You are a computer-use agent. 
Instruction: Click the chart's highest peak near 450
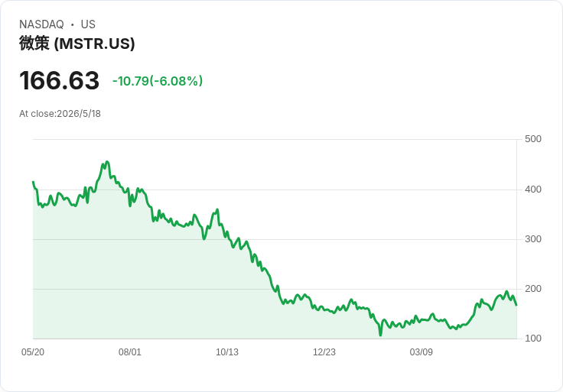[x=107, y=162]
